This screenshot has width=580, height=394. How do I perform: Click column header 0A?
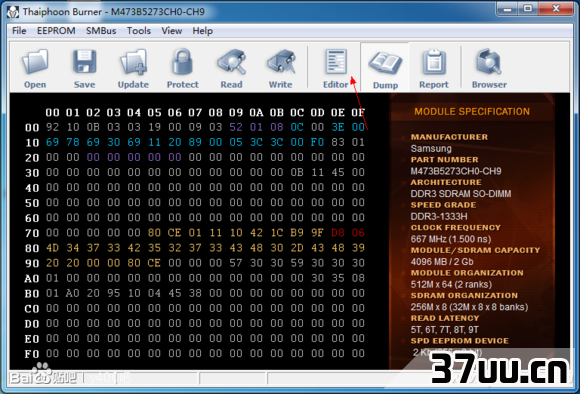click(x=256, y=112)
